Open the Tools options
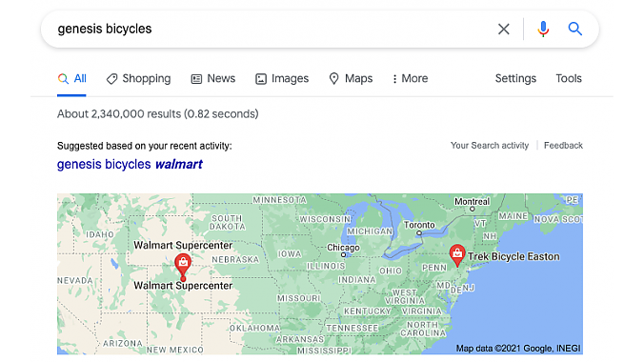 [x=569, y=78]
